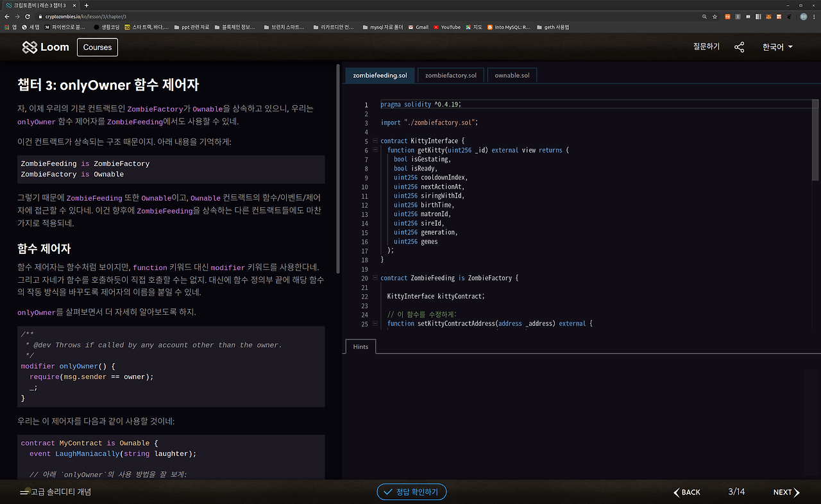
Task: Open the lesson menu hamburger icon
Action: [24, 492]
